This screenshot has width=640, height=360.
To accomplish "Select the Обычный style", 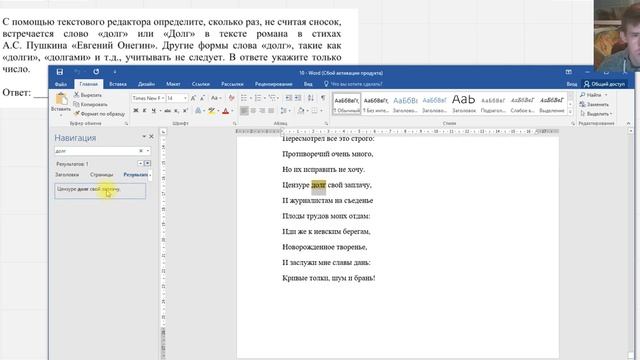I will [347, 104].
